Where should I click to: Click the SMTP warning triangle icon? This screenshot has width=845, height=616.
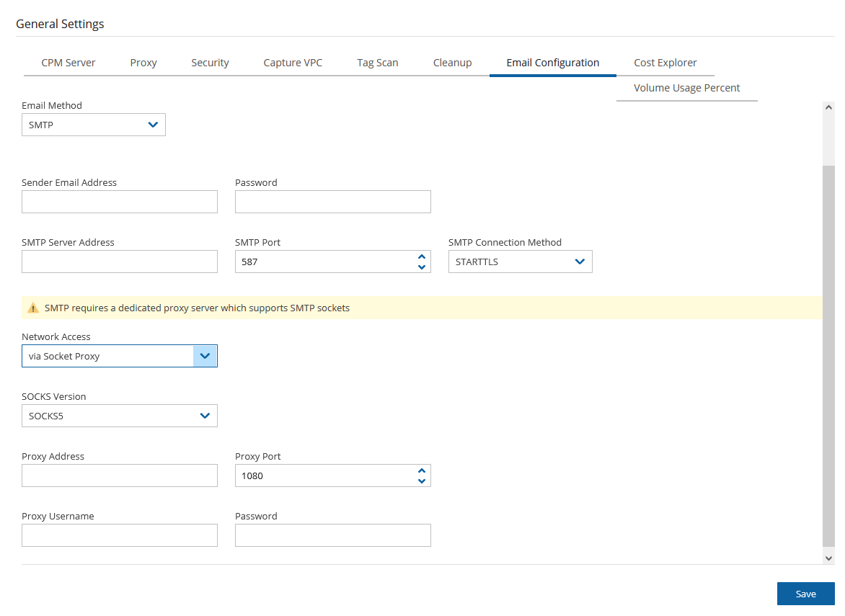click(x=32, y=308)
